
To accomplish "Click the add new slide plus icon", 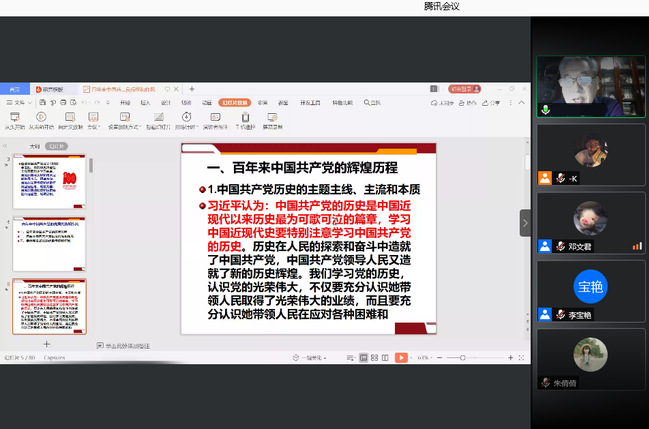I will [x=46, y=344].
